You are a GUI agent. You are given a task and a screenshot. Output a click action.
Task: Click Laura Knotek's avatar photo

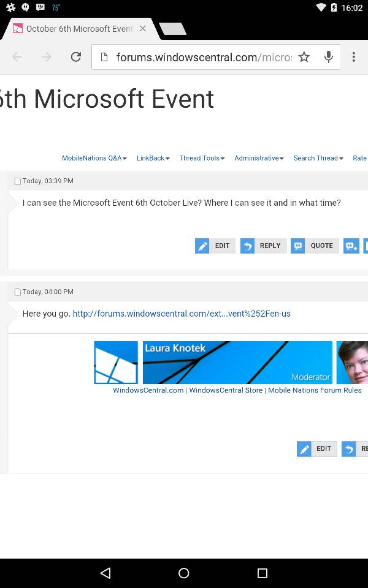(x=352, y=363)
